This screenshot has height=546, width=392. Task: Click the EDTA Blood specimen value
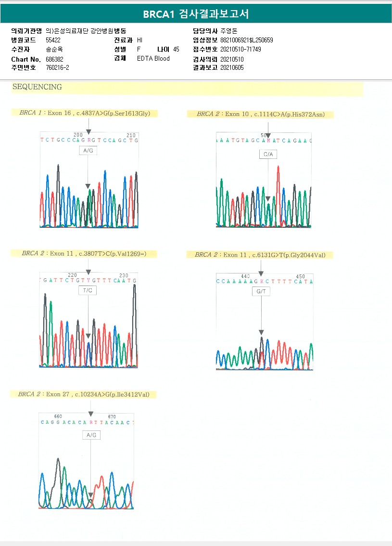pyautogui.click(x=153, y=59)
